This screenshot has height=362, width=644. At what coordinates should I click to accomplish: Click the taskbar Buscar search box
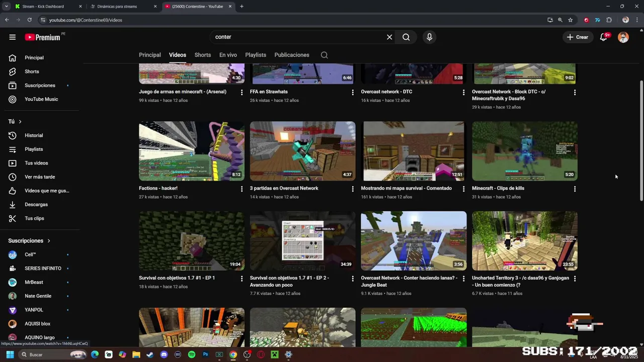tap(53, 355)
